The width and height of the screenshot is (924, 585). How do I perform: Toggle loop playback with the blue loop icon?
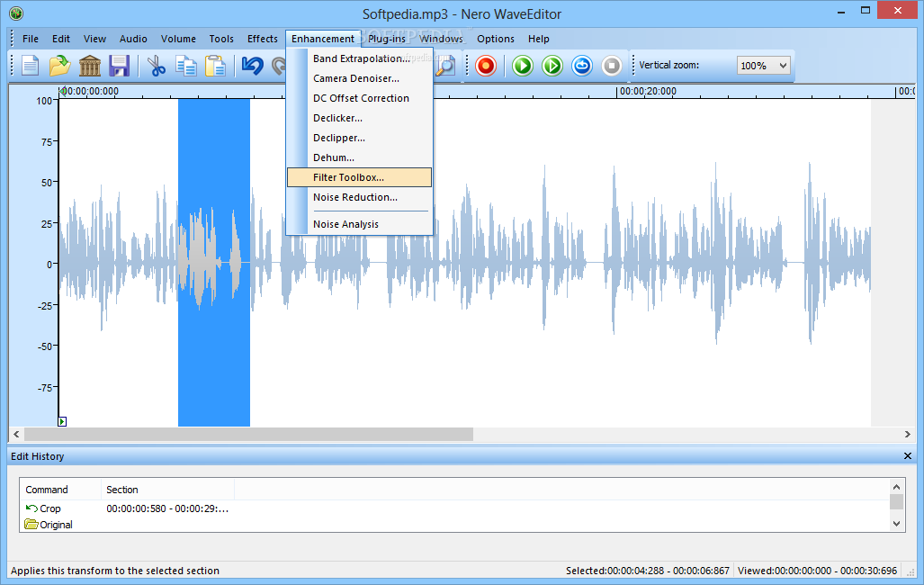tap(582, 66)
